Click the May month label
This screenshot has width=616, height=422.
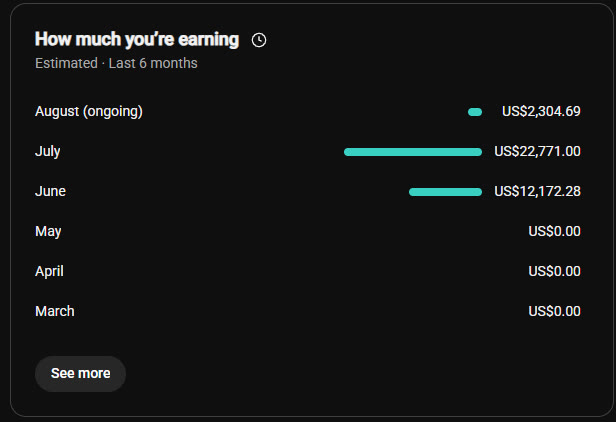tap(48, 232)
